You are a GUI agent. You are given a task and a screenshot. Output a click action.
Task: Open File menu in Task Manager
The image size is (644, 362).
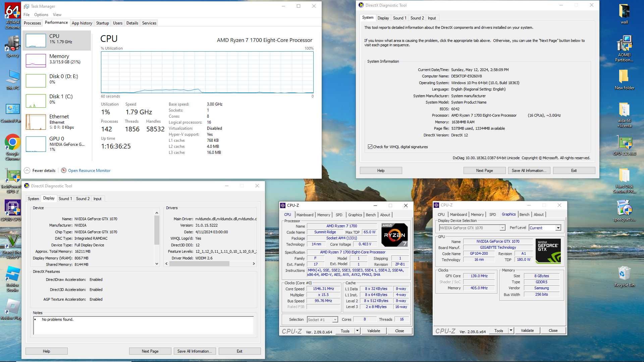[26, 15]
